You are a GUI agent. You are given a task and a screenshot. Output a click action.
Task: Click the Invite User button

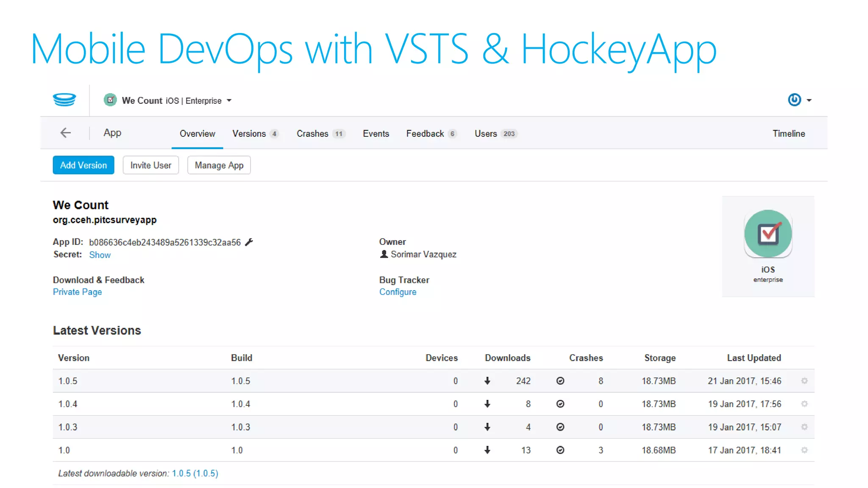tap(151, 165)
